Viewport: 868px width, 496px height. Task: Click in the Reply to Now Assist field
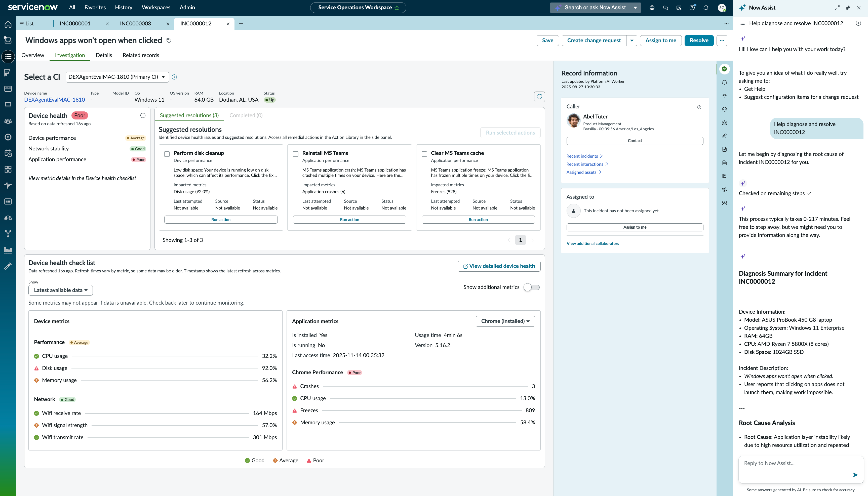(x=801, y=469)
